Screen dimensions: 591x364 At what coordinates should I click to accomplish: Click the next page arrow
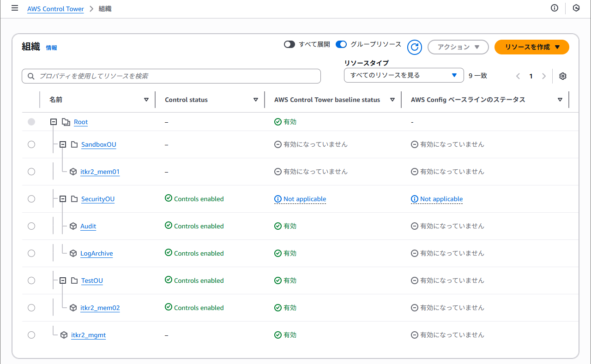544,76
